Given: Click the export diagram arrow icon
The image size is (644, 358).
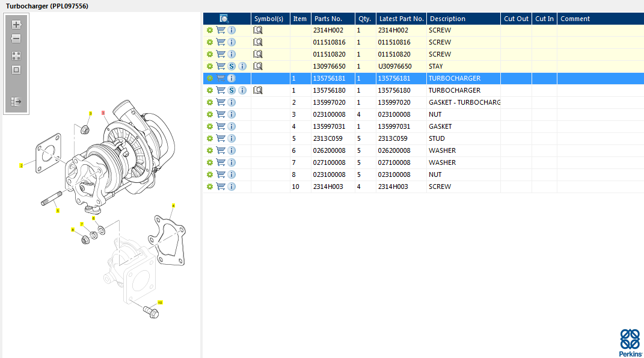Looking at the screenshot, I should 16,102.
